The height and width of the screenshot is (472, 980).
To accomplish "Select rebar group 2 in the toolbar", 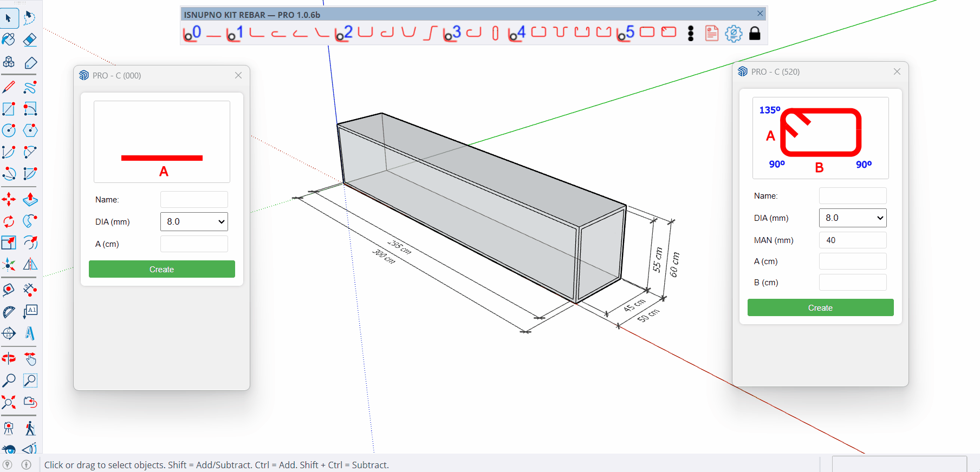I will pos(344,34).
